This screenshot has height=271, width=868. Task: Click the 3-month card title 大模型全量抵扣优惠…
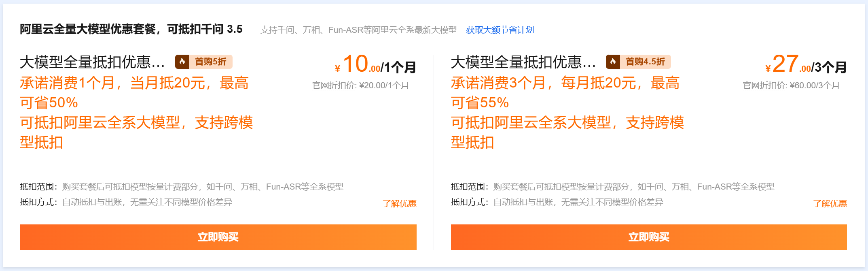point(523,62)
